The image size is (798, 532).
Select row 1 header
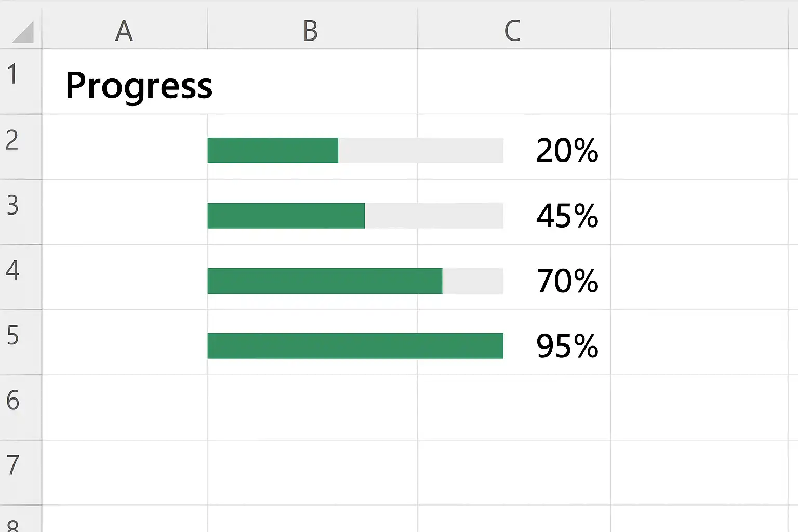pos(12,74)
